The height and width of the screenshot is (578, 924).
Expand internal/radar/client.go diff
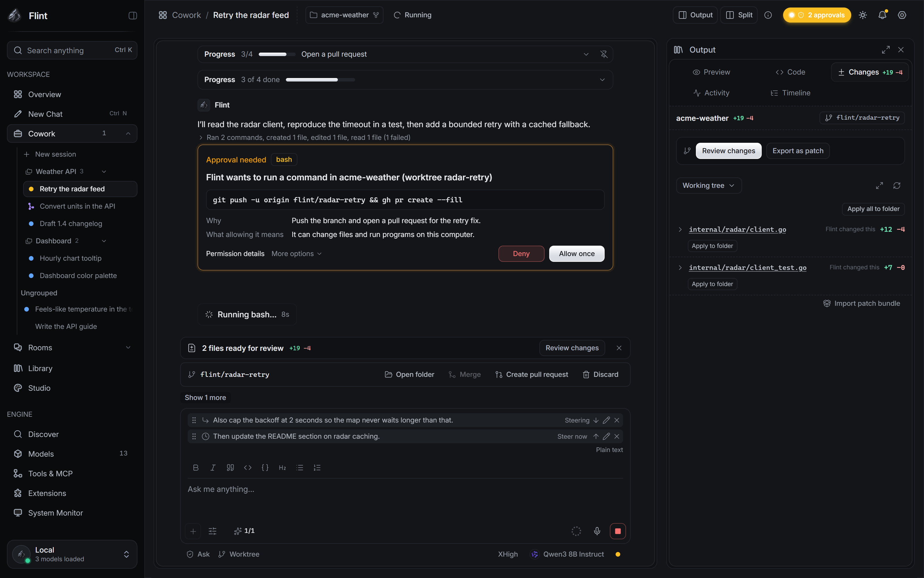click(680, 229)
